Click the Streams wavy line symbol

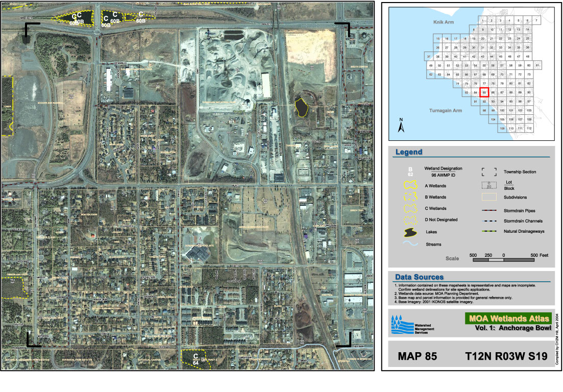(411, 244)
